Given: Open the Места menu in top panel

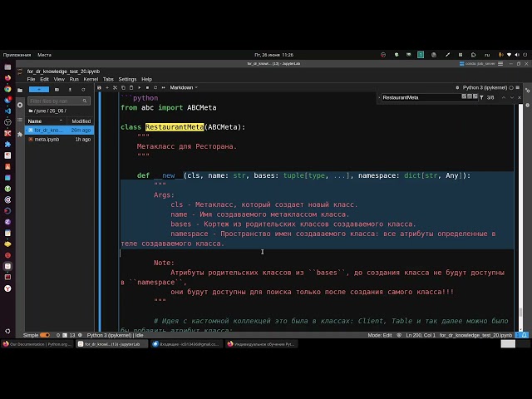Looking at the screenshot, I should (x=44, y=55).
